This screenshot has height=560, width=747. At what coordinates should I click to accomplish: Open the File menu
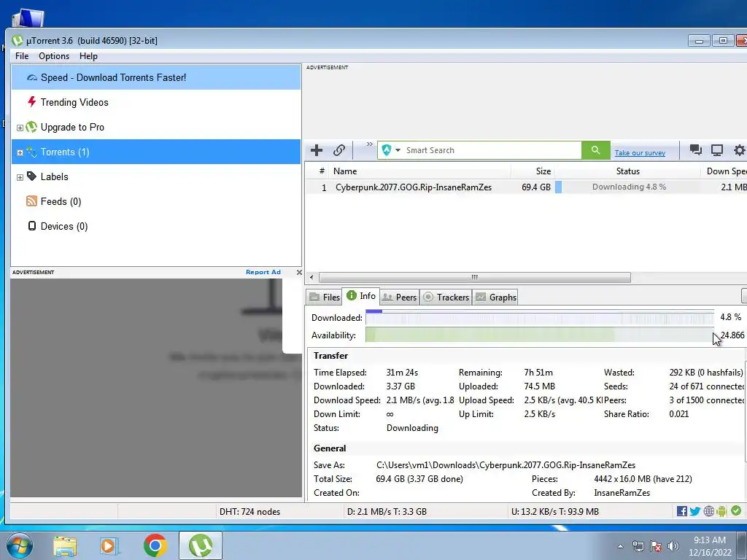[x=22, y=56]
